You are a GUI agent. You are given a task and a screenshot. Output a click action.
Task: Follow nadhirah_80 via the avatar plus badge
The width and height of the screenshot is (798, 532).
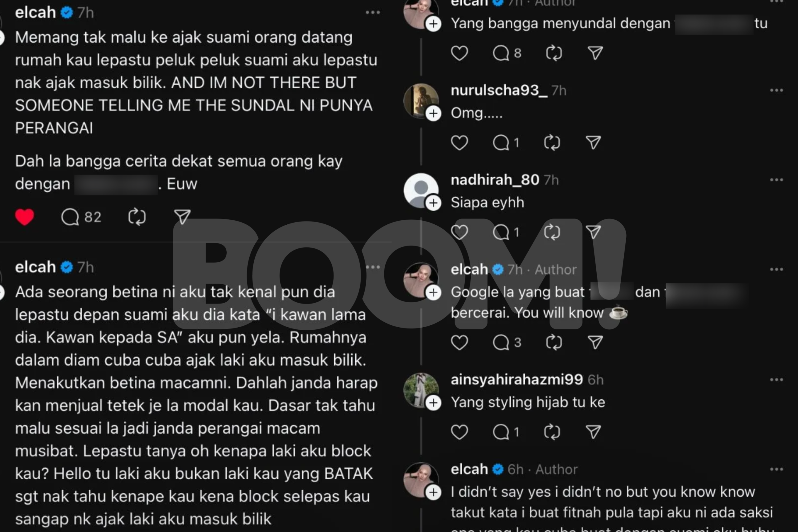[x=433, y=203]
